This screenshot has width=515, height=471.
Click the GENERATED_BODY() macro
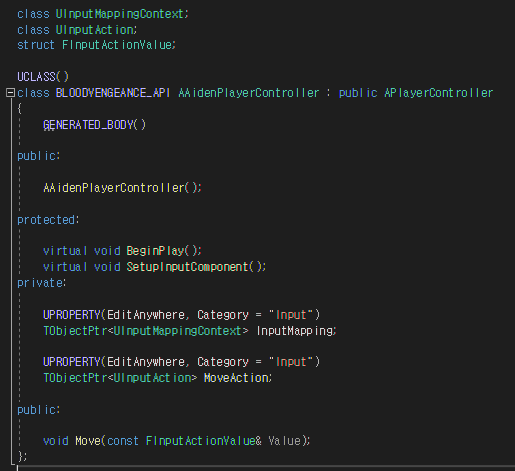pyautogui.click(x=95, y=125)
